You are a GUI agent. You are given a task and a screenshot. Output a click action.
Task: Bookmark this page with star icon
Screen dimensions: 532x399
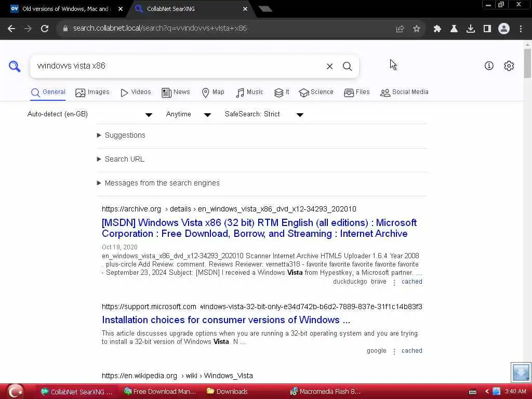pos(417,29)
